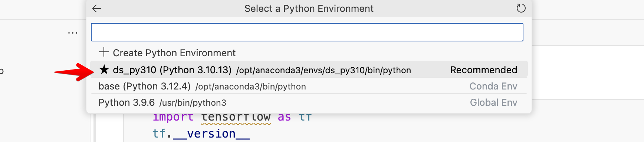Image resolution: width=644 pixels, height=142 pixels.
Task: Go back using the left arrow icon
Action: [x=97, y=9]
